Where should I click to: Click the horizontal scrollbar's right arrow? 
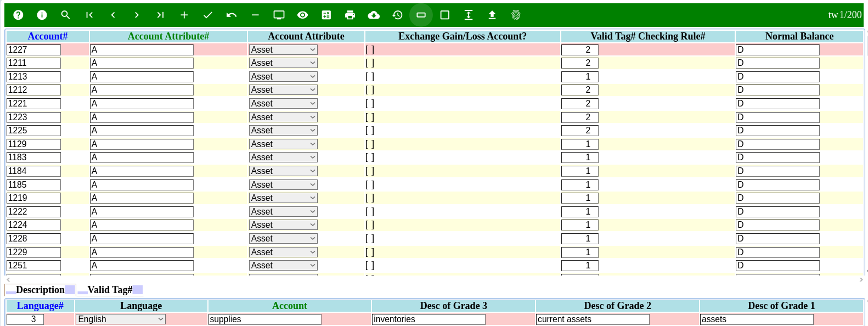(861, 279)
